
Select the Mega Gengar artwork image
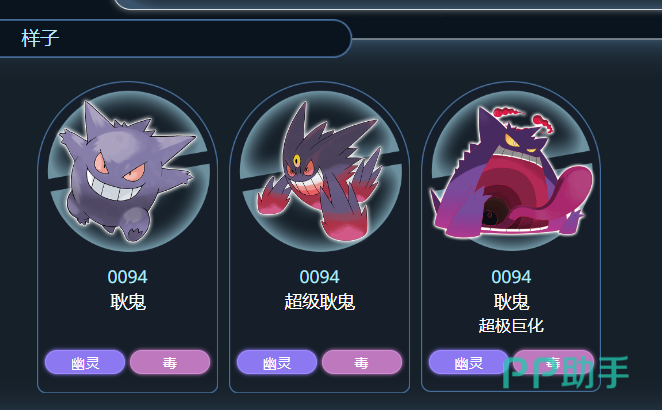[x=321, y=171]
